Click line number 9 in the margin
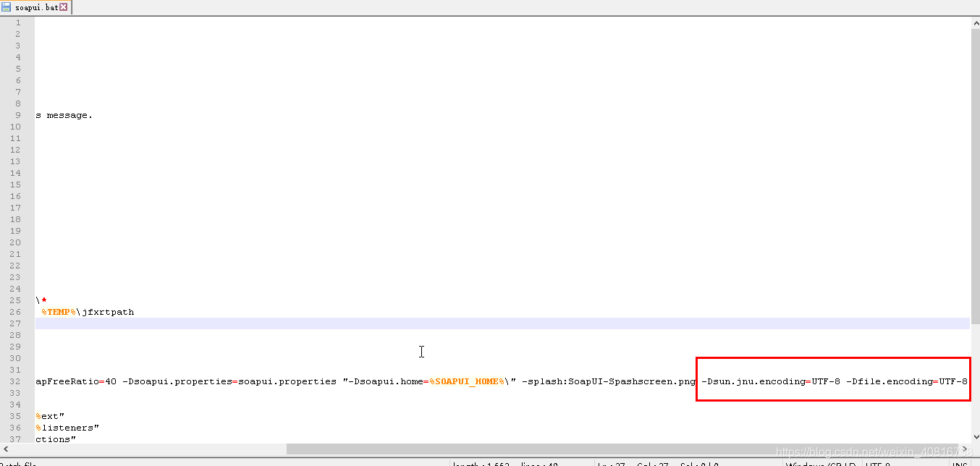 coord(18,115)
